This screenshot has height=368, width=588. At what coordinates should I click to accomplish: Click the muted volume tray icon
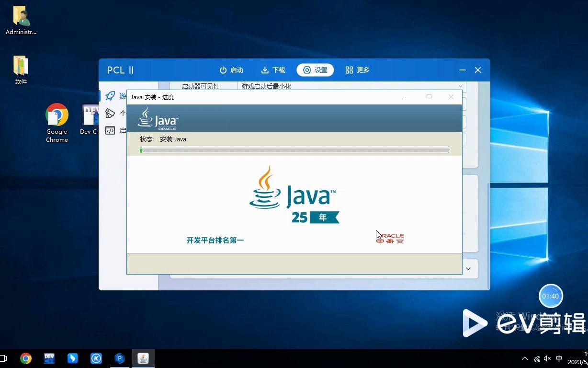(x=548, y=358)
